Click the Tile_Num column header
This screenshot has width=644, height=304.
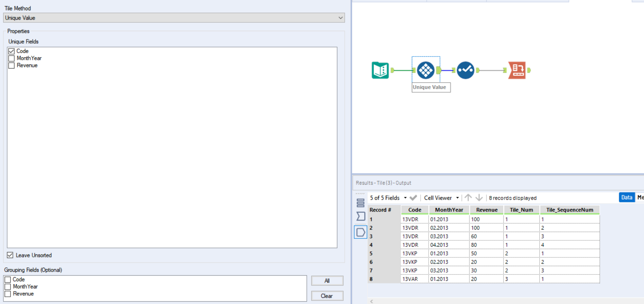[521, 210]
